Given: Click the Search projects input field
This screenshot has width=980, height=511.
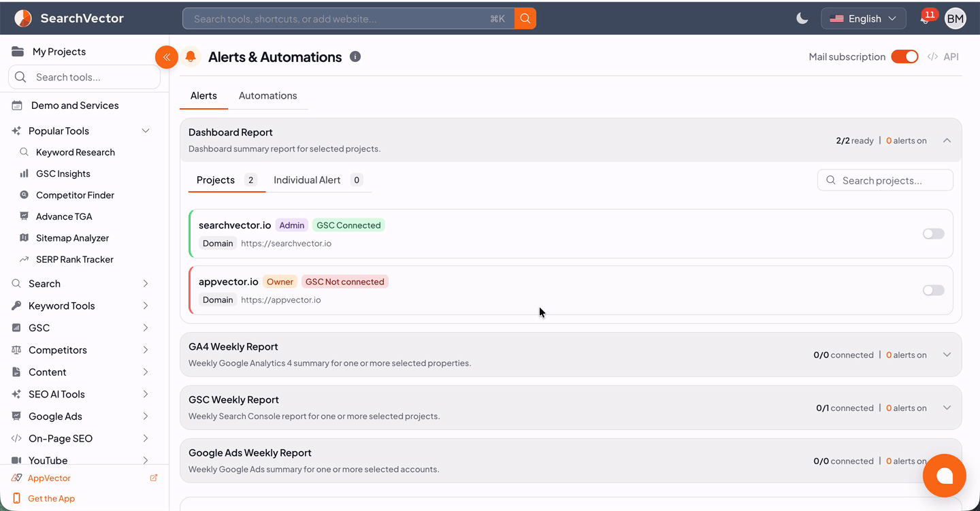Looking at the screenshot, I should click(885, 180).
